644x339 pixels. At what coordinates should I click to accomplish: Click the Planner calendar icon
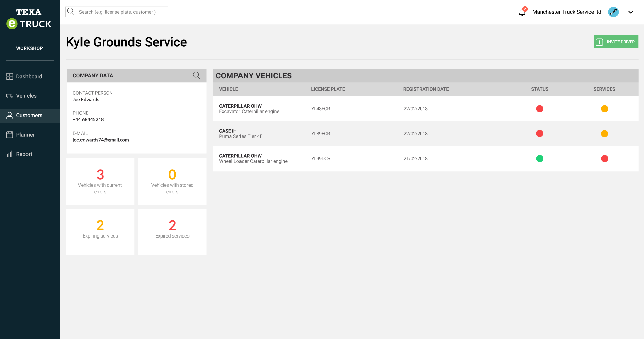[10, 135]
